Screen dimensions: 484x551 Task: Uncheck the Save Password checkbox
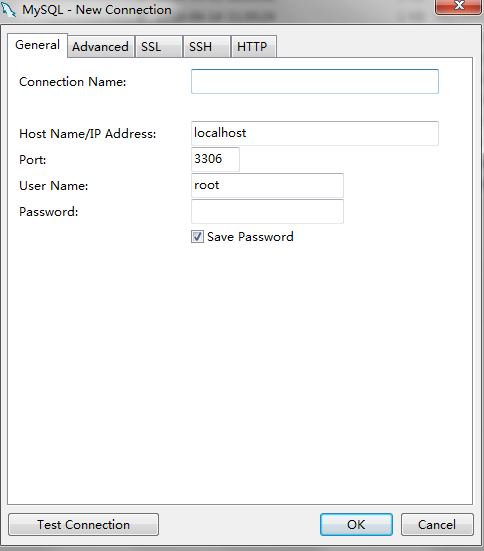tap(197, 236)
